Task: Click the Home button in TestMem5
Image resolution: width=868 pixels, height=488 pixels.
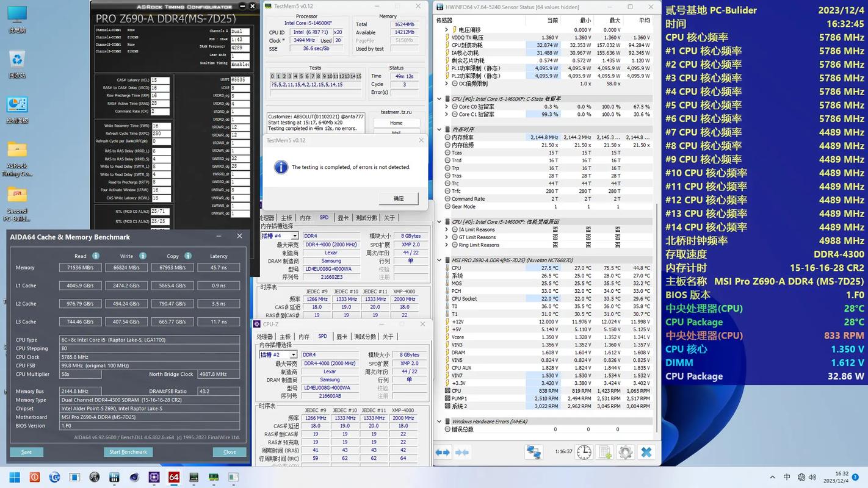Action: (x=396, y=123)
